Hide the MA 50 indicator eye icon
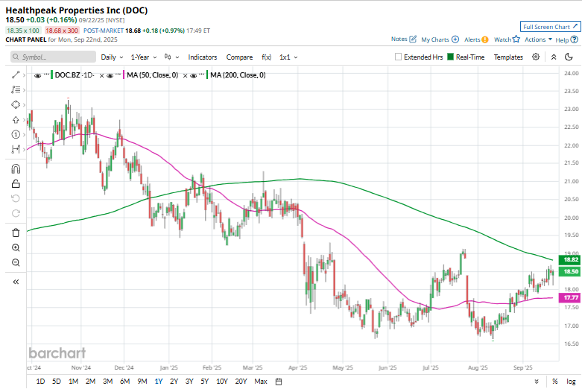This screenshot has height=392, width=582. pos(110,75)
